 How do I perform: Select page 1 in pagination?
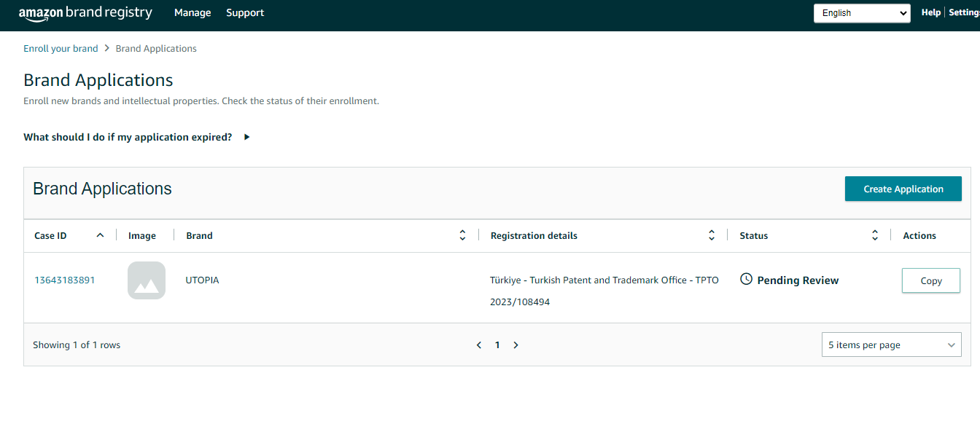tap(497, 345)
